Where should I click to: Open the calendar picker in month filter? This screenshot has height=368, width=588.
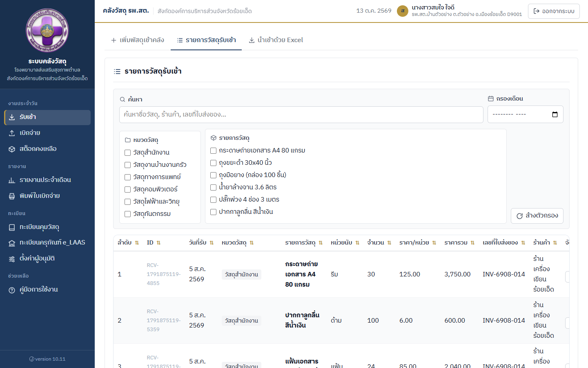pyautogui.click(x=555, y=114)
